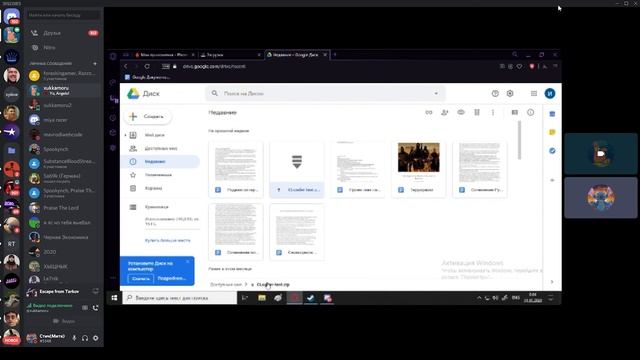Open direct message with xukkamoru
The height and width of the screenshot is (360, 640).
(64, 90)
